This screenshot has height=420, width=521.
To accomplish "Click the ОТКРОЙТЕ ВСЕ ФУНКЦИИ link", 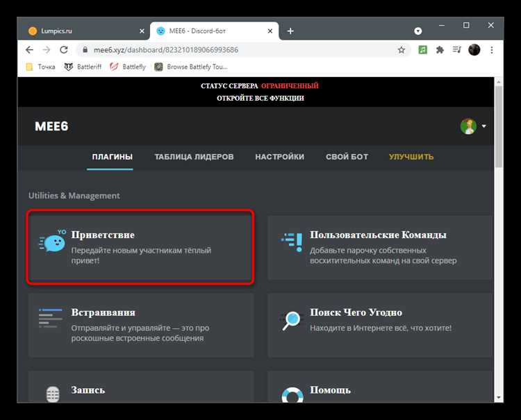I will (260, 99).
